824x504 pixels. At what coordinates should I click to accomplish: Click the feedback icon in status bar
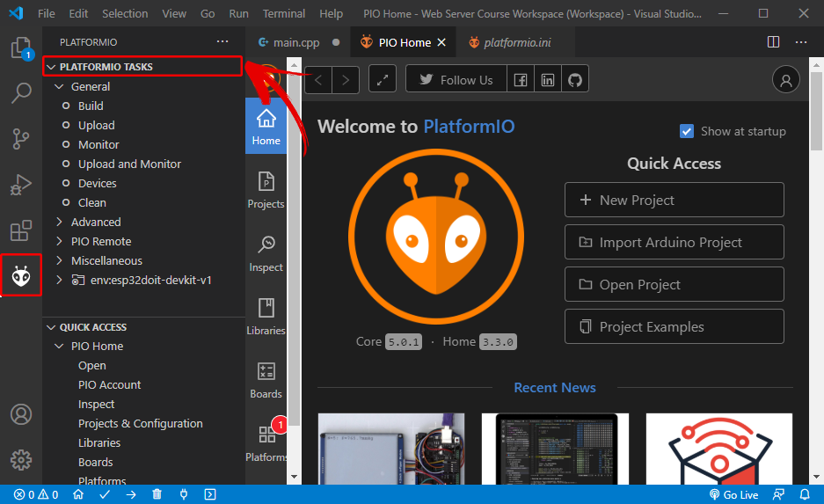pos(778,494)
